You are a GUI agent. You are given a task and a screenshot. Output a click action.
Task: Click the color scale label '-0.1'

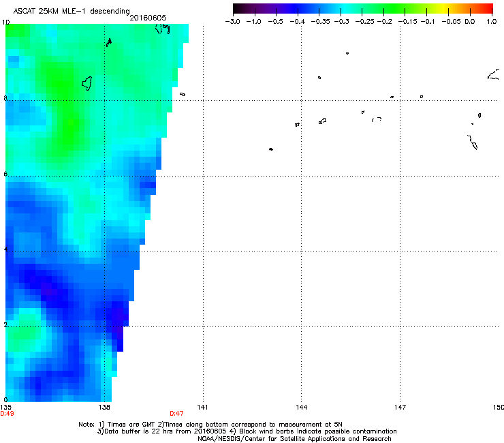(428, 22)
